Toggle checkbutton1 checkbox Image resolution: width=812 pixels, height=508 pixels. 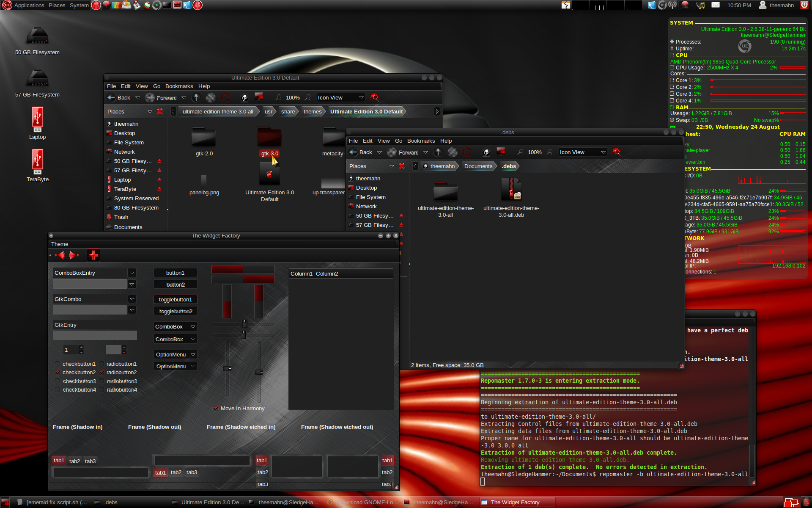[x=58, y=364]
